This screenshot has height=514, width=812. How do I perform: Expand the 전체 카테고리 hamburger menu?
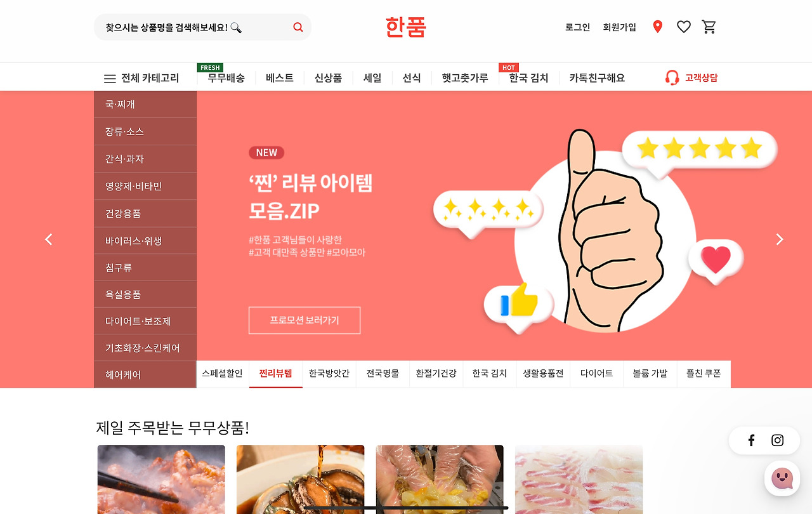[x=141, y=78]
